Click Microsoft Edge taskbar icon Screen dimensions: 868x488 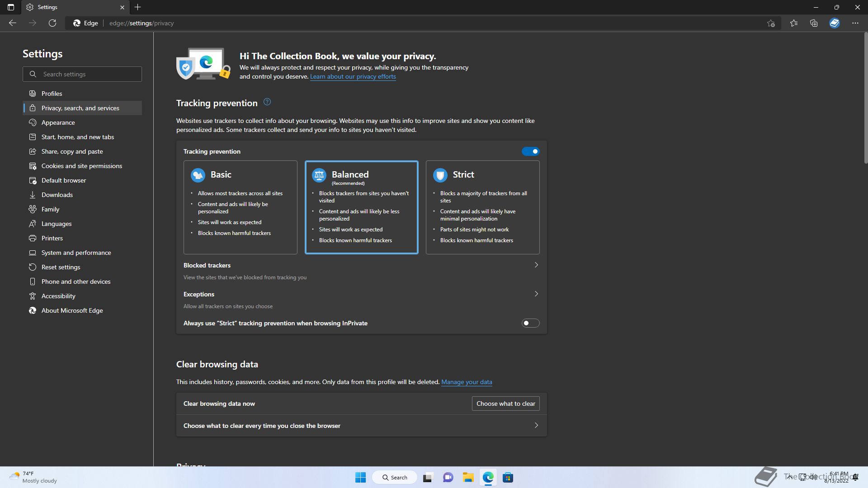point(488,477)
